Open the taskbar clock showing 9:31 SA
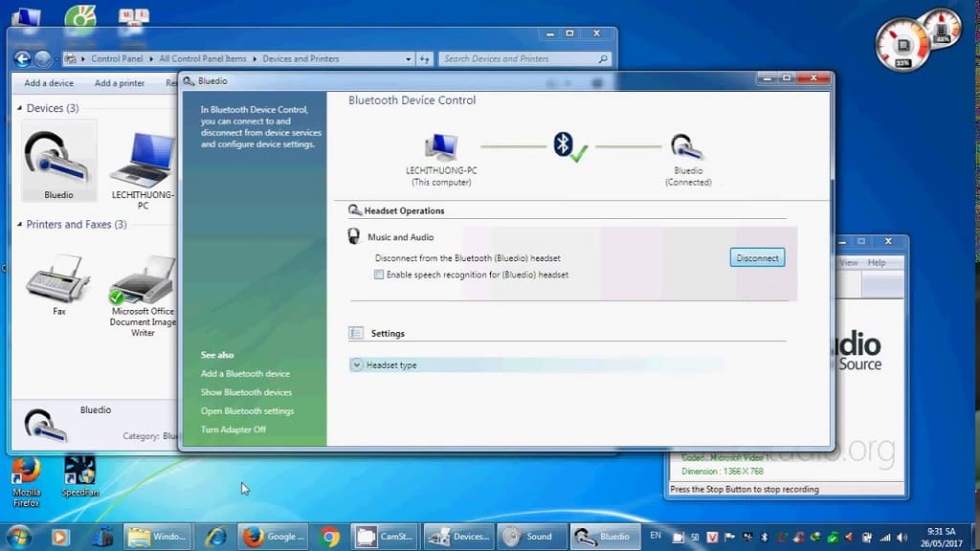The image size is (980, 551). click(942, 538)
